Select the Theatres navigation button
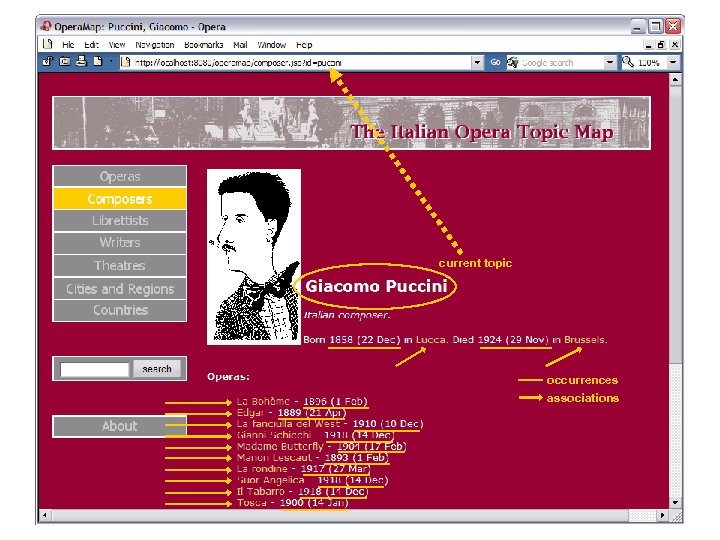The width and height of the screenshot is (720, 540). pyautogui.click(x=120, y=265)
